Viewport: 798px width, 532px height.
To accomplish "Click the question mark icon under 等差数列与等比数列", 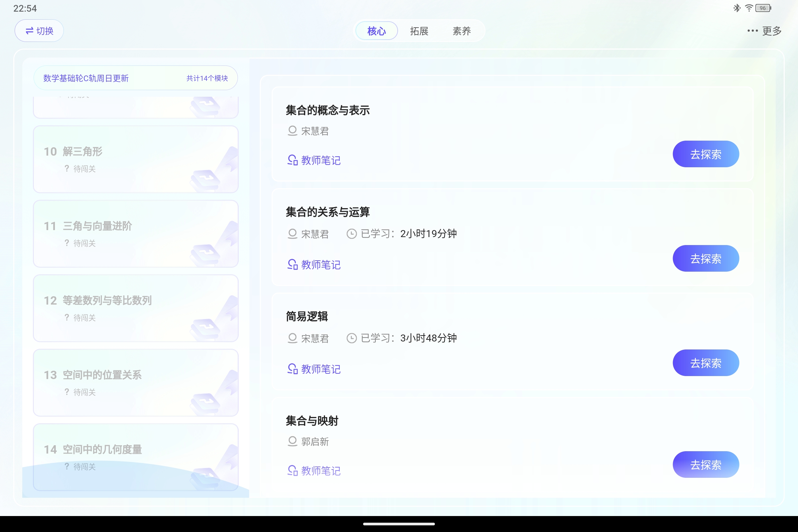I will click(67, 318).
